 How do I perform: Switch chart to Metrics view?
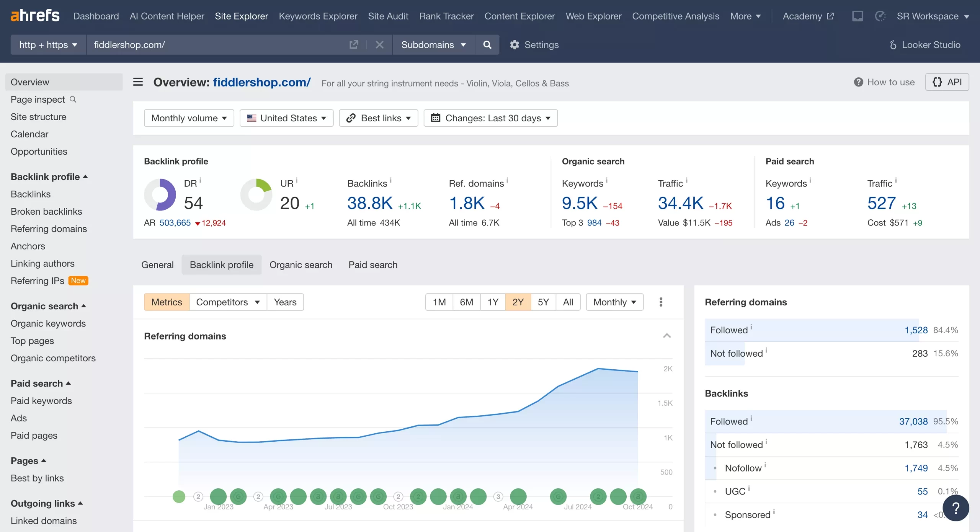pyautogui.click(x=167, y=302)
